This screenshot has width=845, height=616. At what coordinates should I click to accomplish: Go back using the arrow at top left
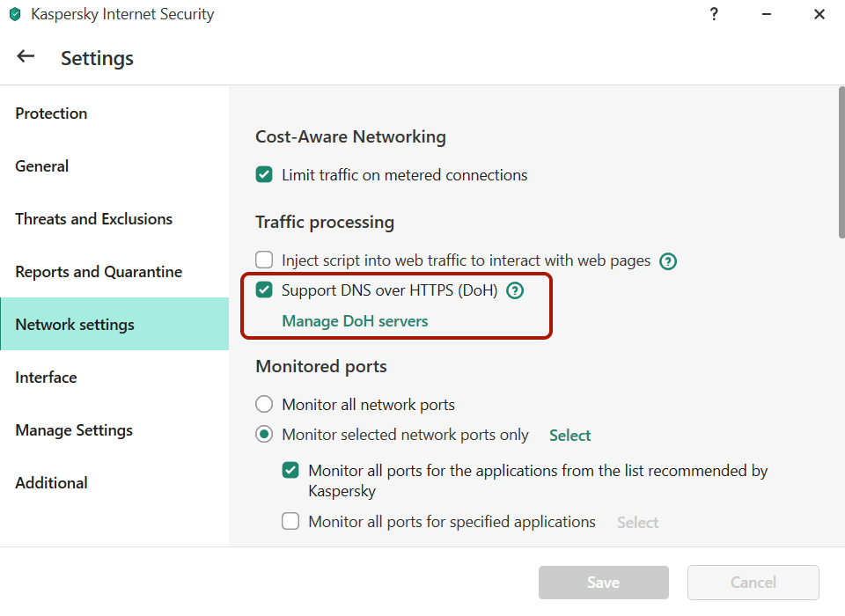(25, 55)
